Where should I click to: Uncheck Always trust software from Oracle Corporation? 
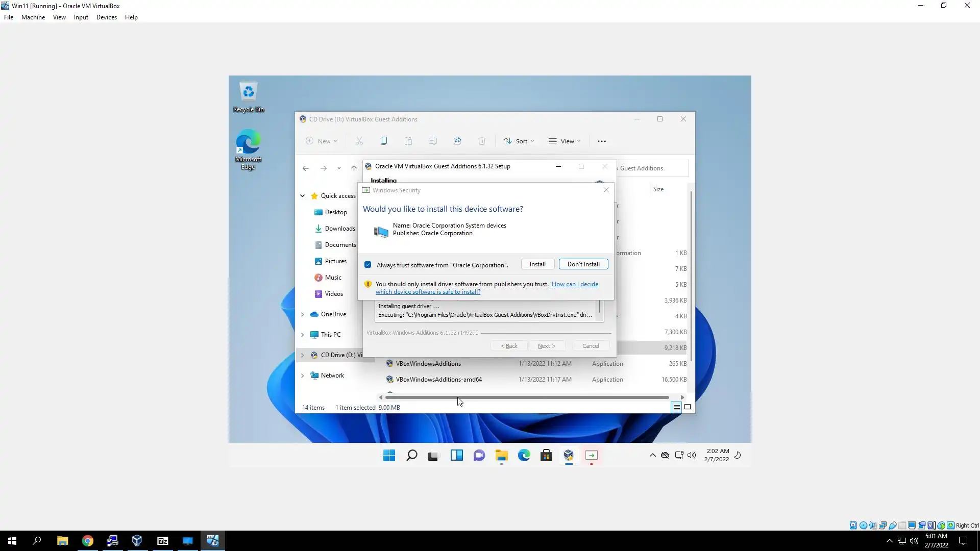click(x=367, y=265)
